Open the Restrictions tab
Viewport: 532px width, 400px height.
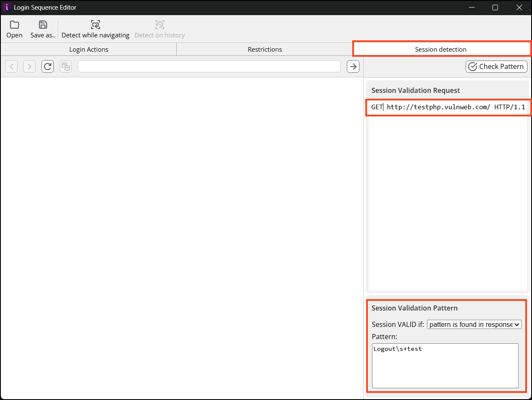click(x=265, y=49)
